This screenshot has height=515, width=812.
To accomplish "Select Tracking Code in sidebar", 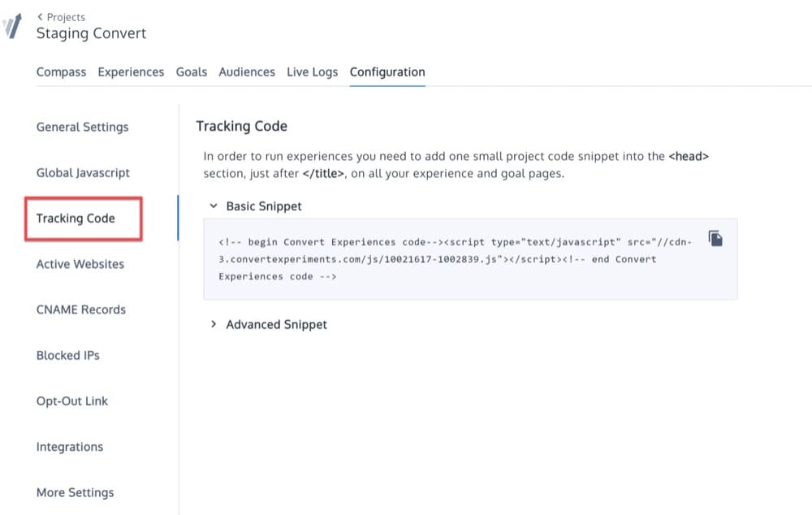I will coord(76,219).
